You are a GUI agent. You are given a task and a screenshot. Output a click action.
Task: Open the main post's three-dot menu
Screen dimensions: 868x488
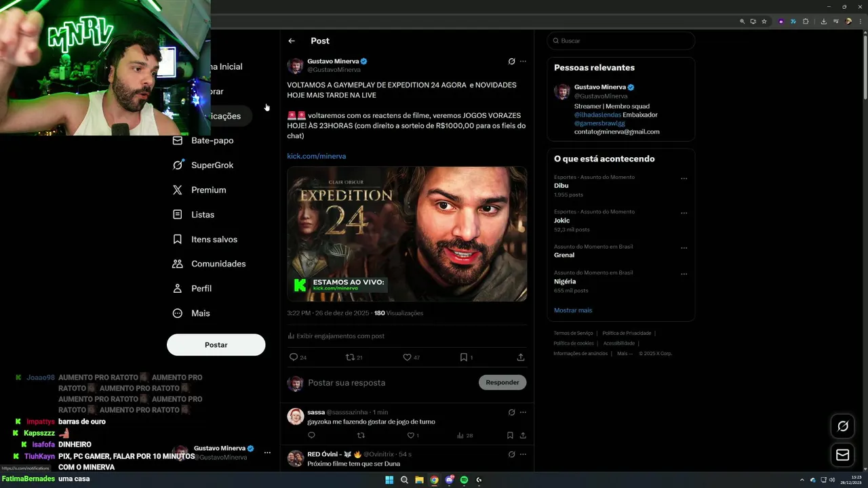(x=523, y=61)
